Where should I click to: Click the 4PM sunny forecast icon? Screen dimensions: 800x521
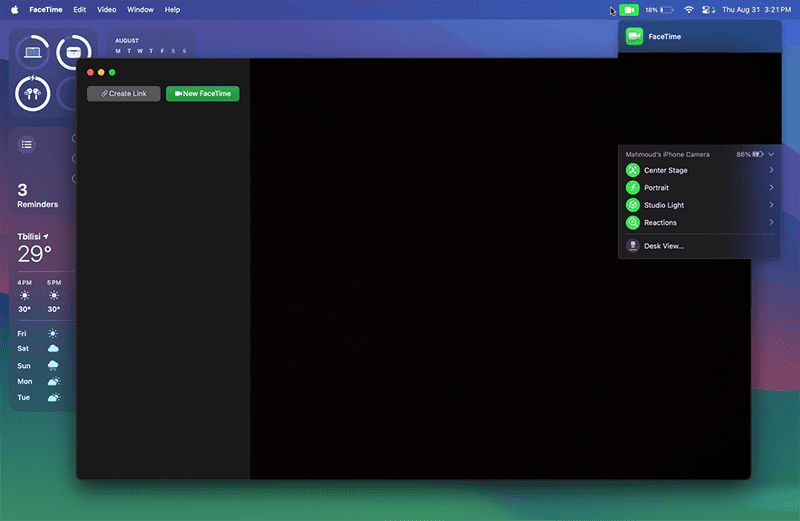(24, 295)
